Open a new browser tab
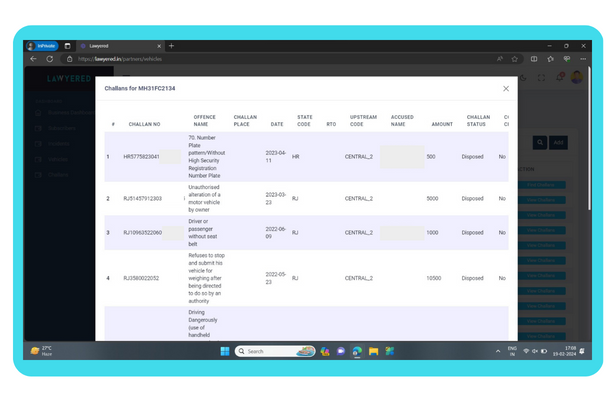 click(x=171, y=46)
